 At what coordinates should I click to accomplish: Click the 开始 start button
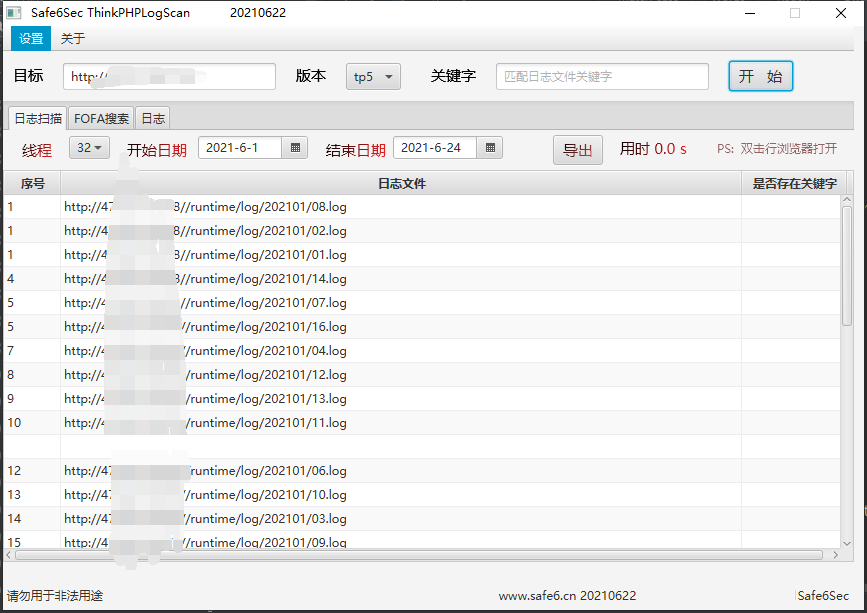click(760, 76)
